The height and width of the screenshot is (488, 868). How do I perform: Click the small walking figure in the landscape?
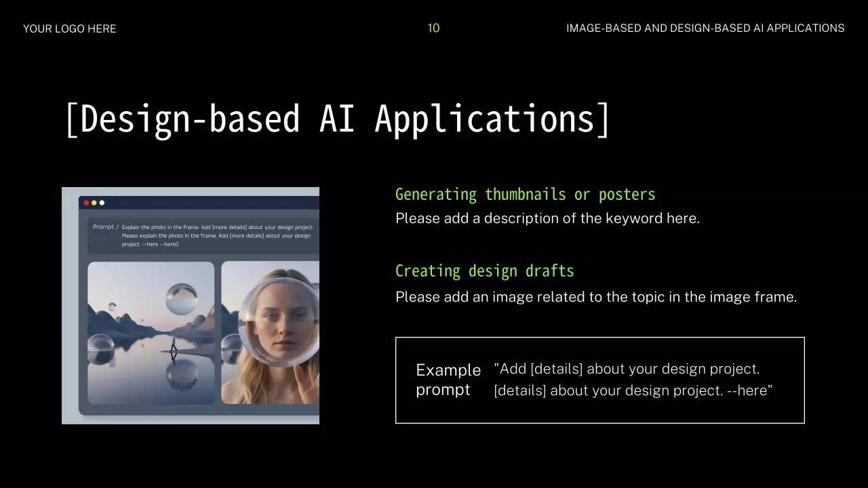coord(174,345)
